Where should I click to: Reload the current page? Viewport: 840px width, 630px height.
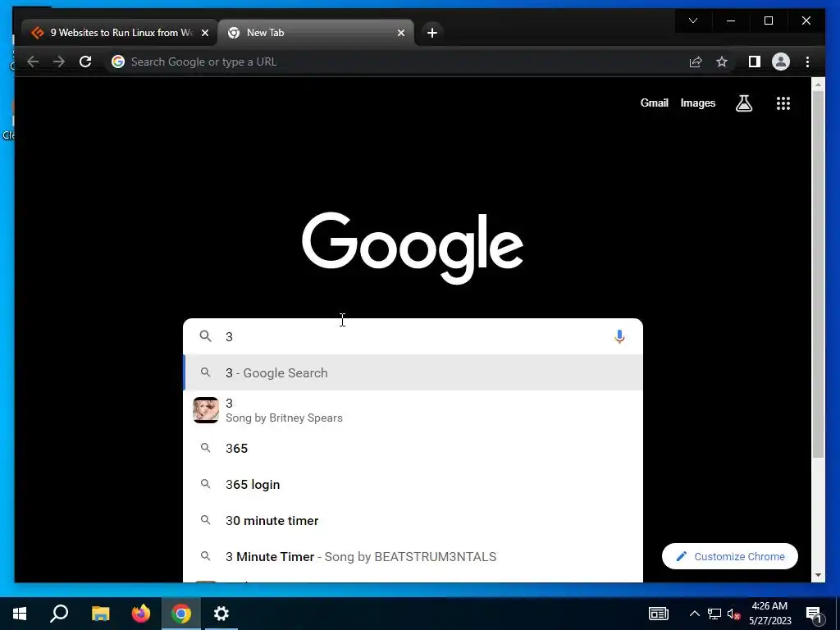(85, 62)
